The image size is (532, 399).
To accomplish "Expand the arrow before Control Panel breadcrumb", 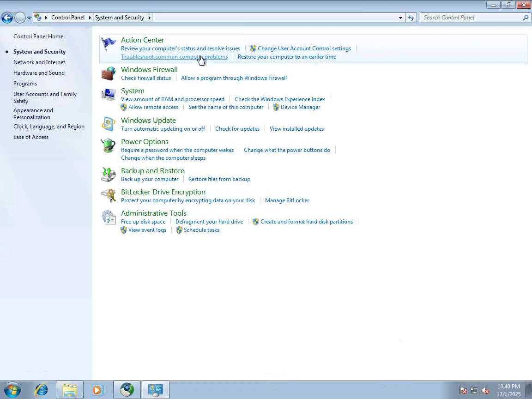I will coord(46,18).
